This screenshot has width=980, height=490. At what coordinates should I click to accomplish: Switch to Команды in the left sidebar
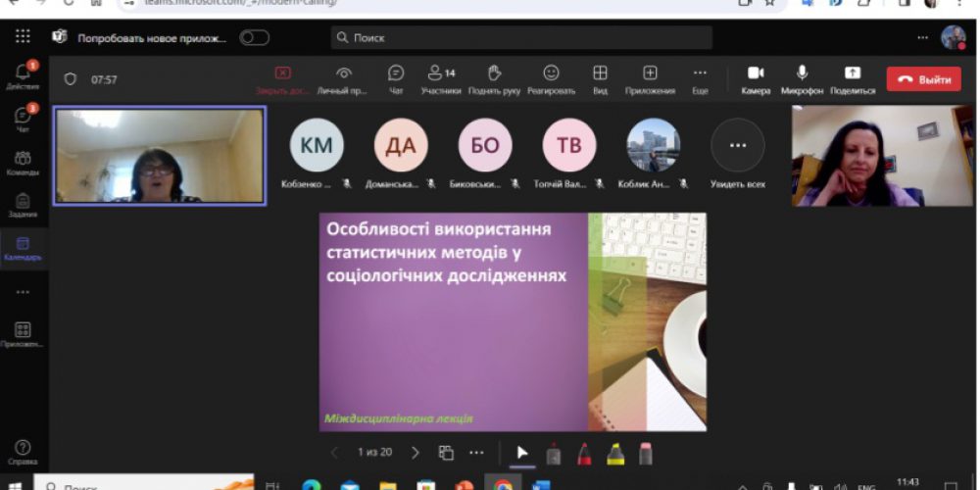point(23,162)
